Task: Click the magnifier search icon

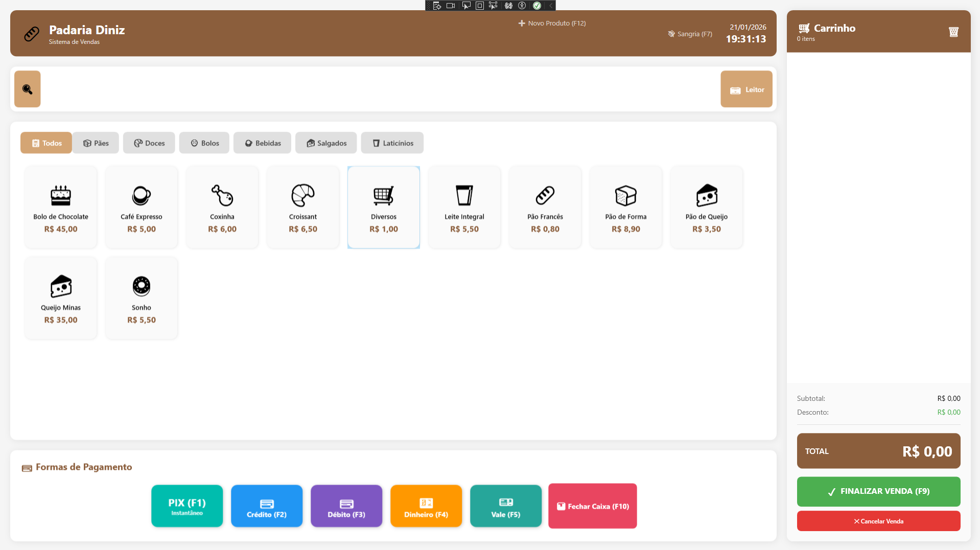Action: click(x=27, y=88)
